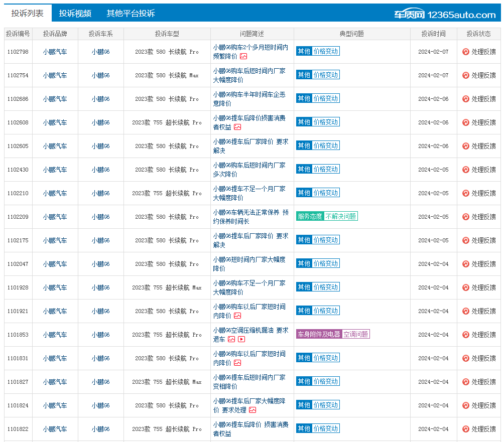Click image icon on complaint 1102608
504x442 pixels.
(x=237, y=127)
